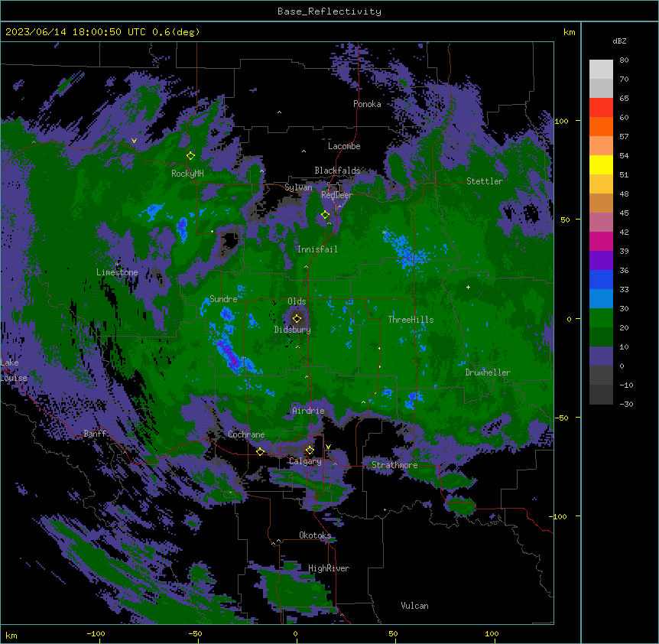Viewport: 659px width, 644px height.
Task: Click the ThreeHills label
Action: click(x=411, y=320)
